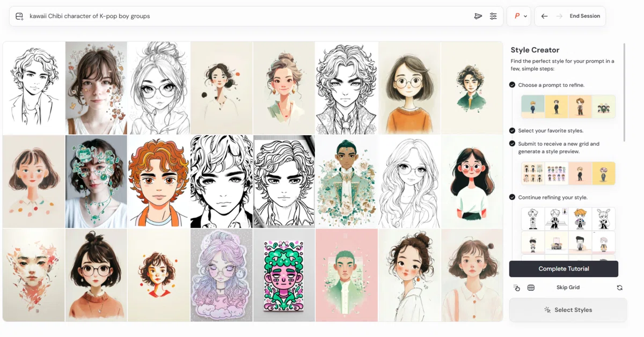Pick the pencil sketch girl with glasses and bun
This screenshot has height=337, width=644.
(159, 88)
